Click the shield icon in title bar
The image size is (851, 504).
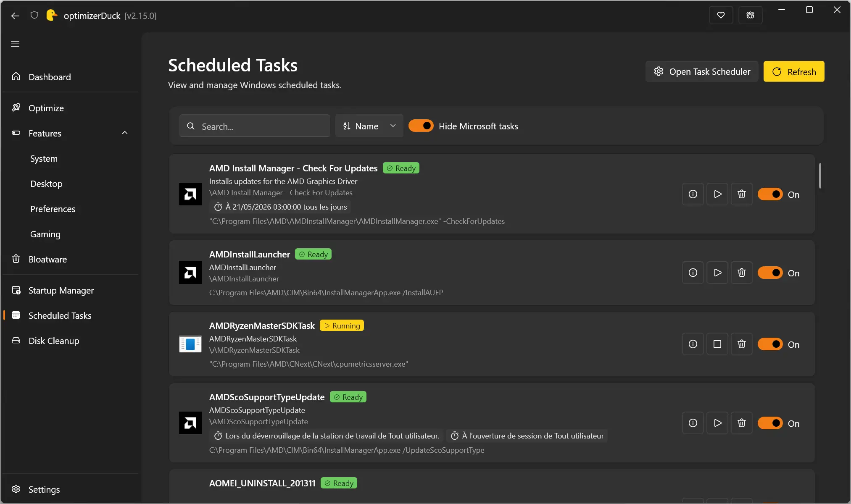click(34, 16)
